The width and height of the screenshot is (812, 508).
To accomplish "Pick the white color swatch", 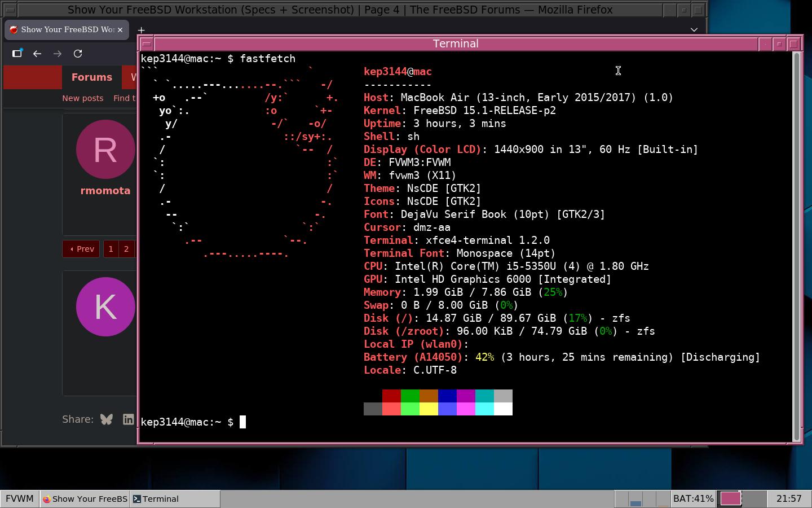I will tap(503, 409).
